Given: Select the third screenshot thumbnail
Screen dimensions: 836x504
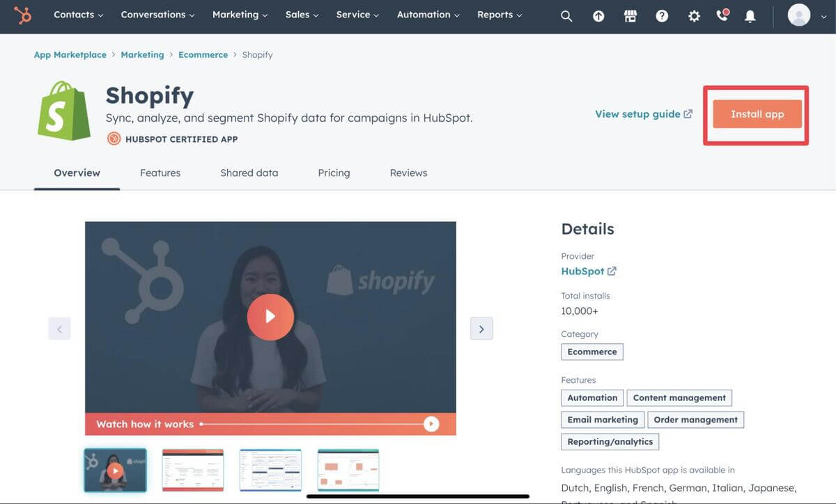Looking at the screenshot, I should click(270, 471).
